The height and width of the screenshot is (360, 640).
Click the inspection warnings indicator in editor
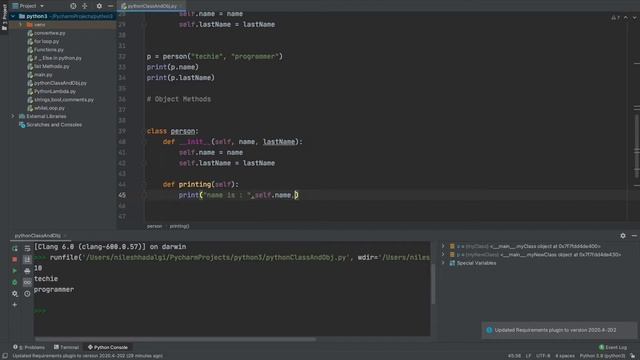(615, 18)
